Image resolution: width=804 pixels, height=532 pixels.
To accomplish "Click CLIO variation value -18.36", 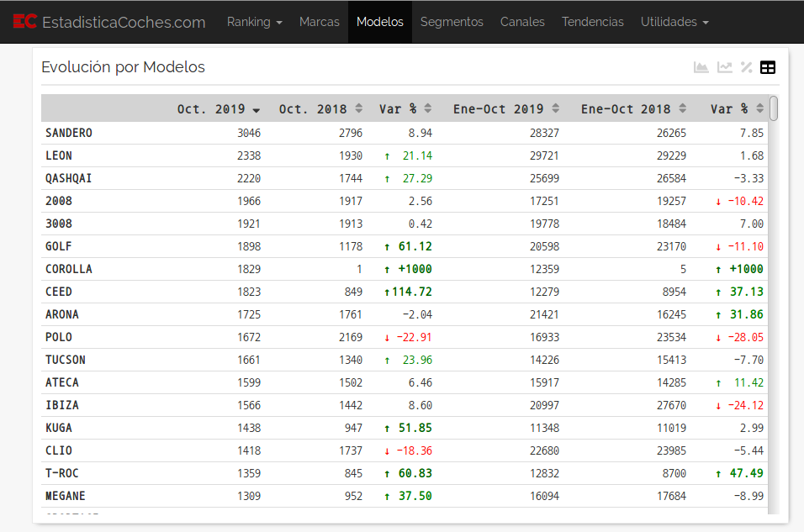I will click(415, 450).
